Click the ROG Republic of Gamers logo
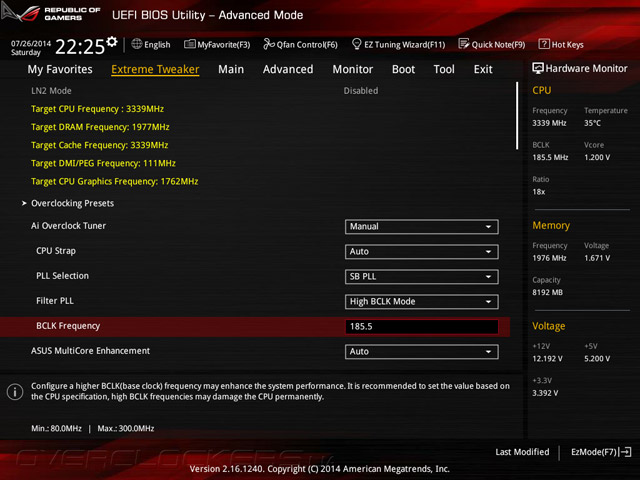Viewport: 640px width, 480px height. [x=51, y=13]
